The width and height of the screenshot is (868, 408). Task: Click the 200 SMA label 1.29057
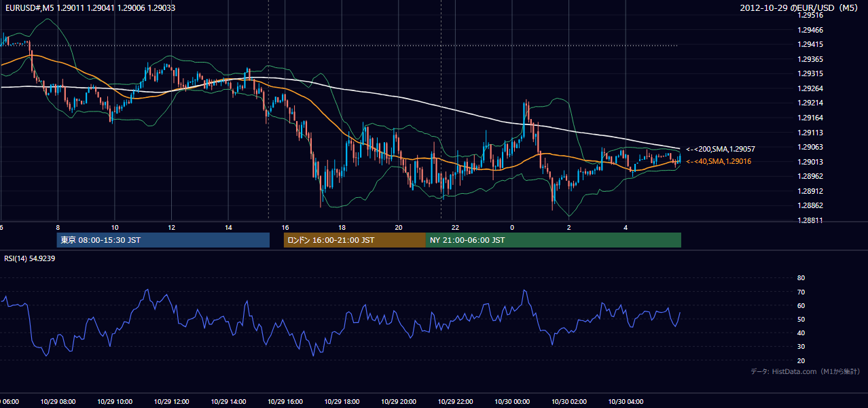(721, 149)
